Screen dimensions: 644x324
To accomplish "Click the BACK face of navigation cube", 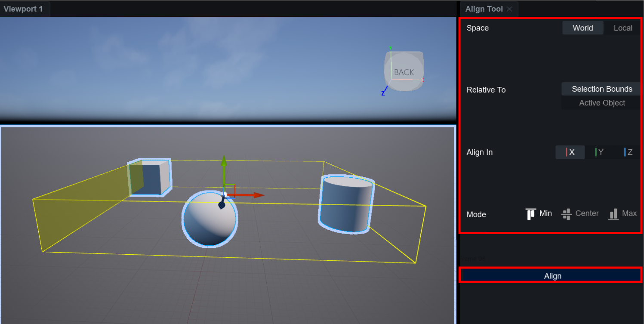I will coord(404,72).
